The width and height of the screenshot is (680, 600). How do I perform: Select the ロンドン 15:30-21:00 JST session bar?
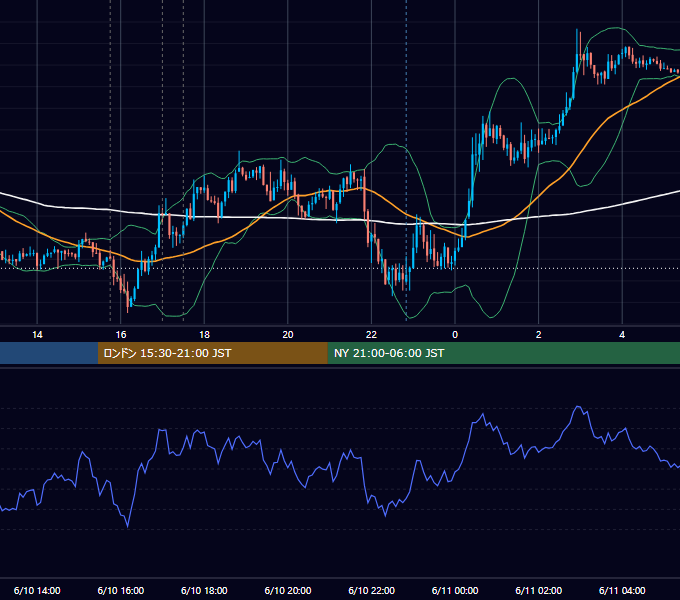pos(212,353)
